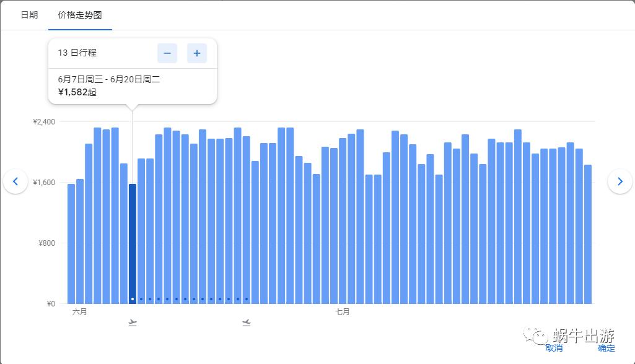Click 取消 to cancel the date selection
The image size is (635, 364).
(x=553, y=347)
